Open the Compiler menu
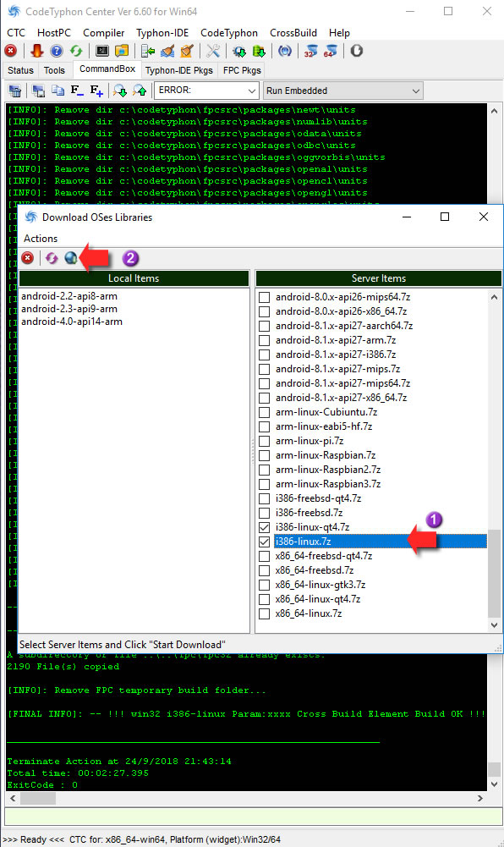This screenshot has height=847, width=504. click(x=104, y=33)
